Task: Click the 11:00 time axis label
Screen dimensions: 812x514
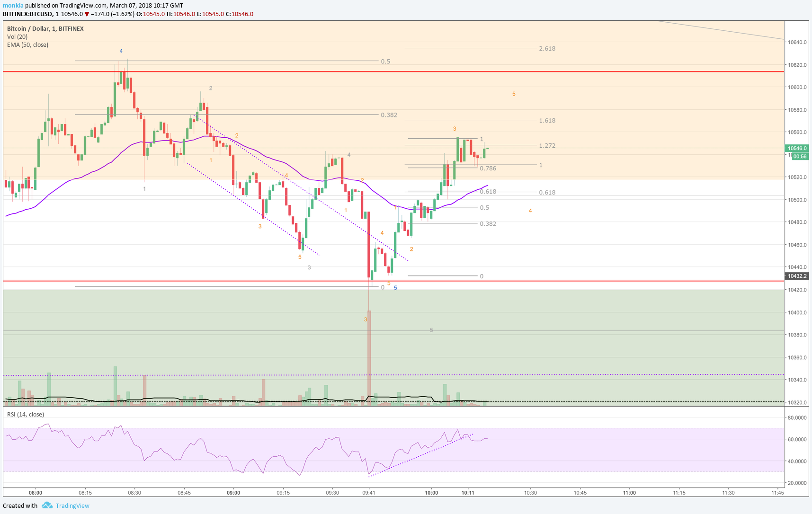Action: coord(629,493)
